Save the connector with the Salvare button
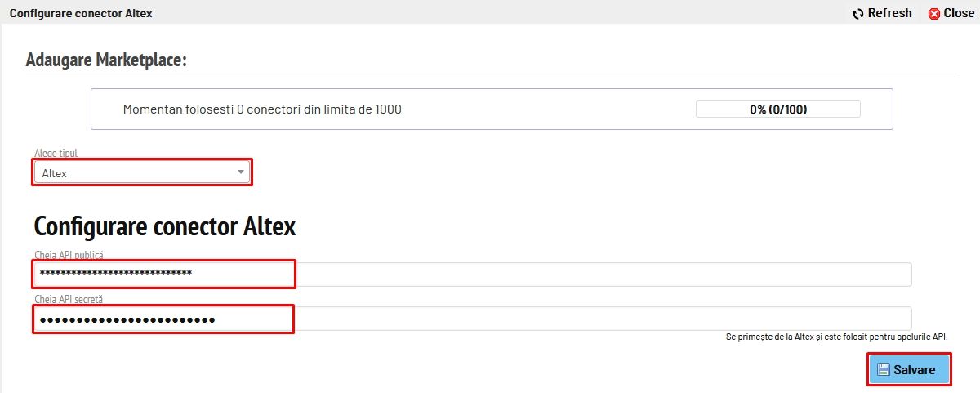The height and width of the screenshot is (393, 980). pyautogui.click(x=909, y=370)
